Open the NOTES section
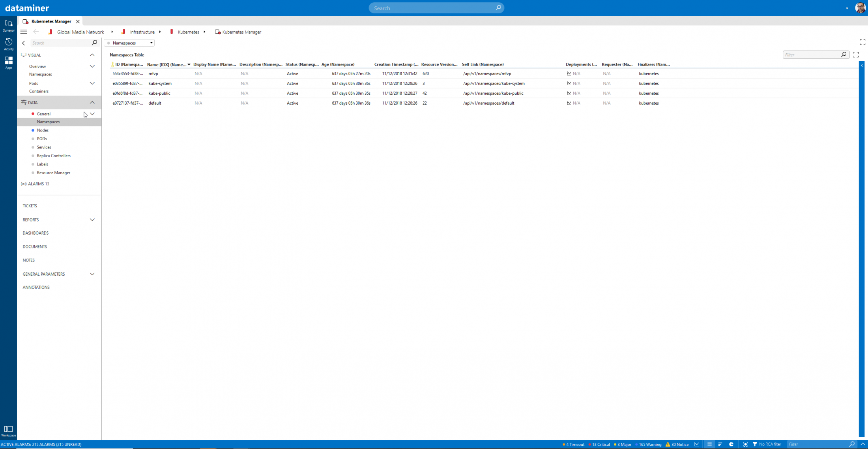The image size is (868, 449). tap(29, 260)
